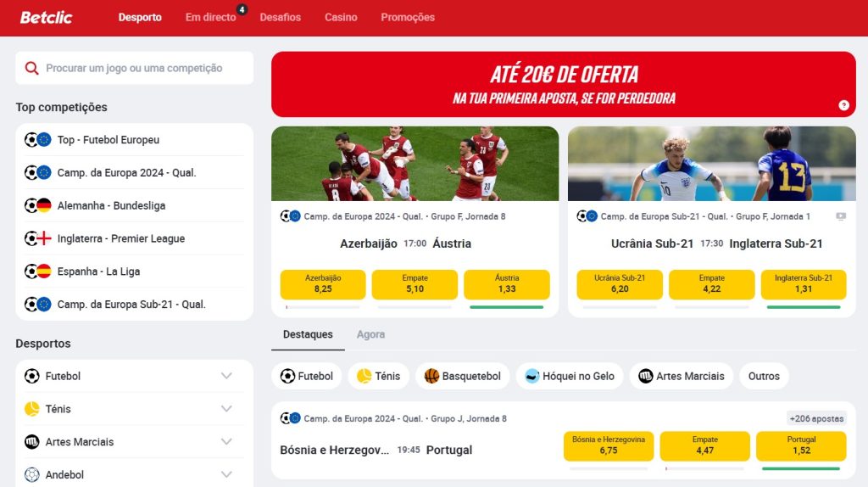Click the +206 apostas badge
868x487 pixels.
click(x=816, y=419)
